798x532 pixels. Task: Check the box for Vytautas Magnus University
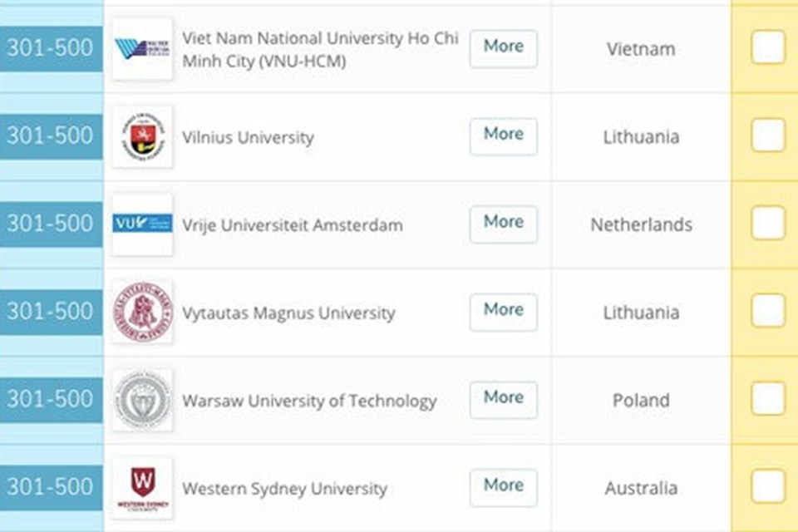click(x=768, y=311)
